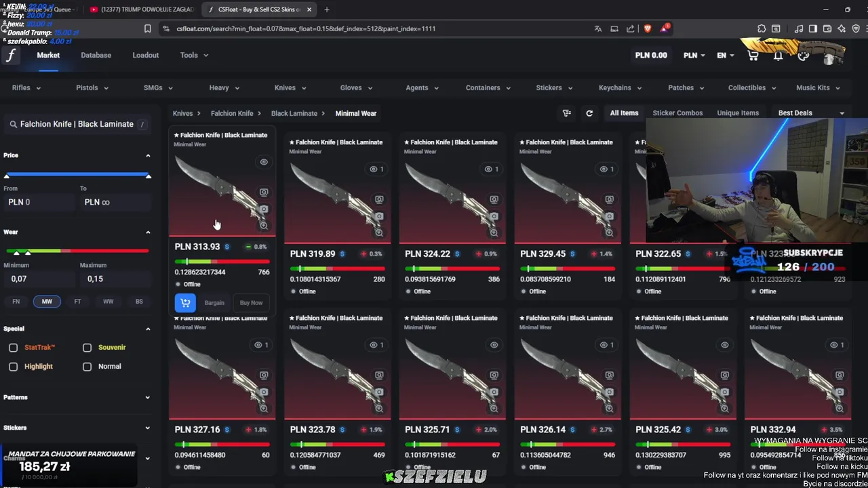The image size is (868, 488).
Task: Enable the Souvenir checkbox
Action: tap(87, 348)
